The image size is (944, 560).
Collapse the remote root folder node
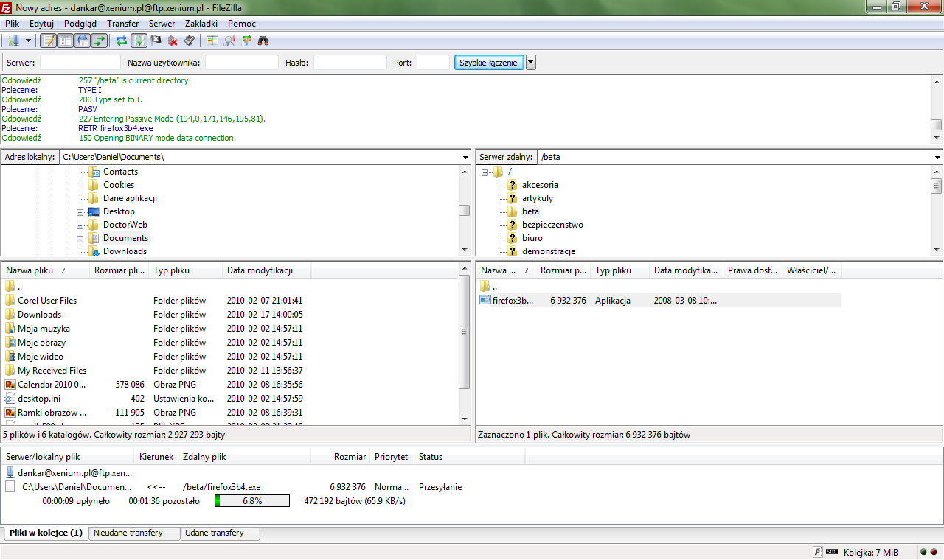click(485, 172)
